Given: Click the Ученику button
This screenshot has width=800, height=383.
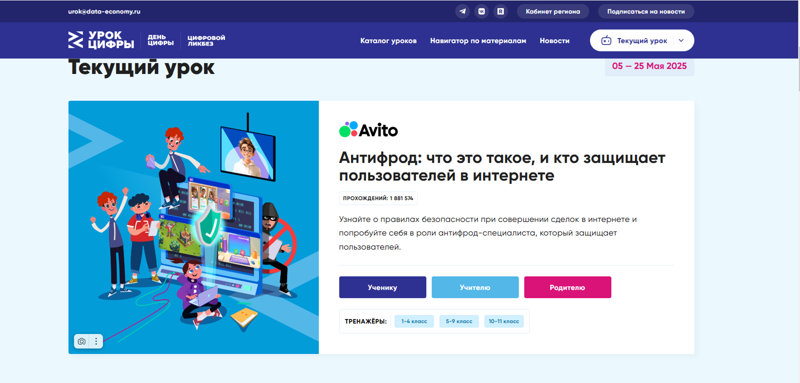Looking at the screenshot, I should pyautogui.click(x=383, y=287).
